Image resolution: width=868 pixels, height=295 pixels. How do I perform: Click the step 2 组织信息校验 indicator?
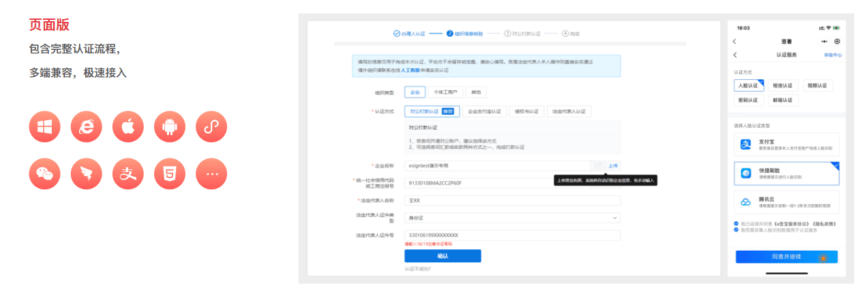464,33
